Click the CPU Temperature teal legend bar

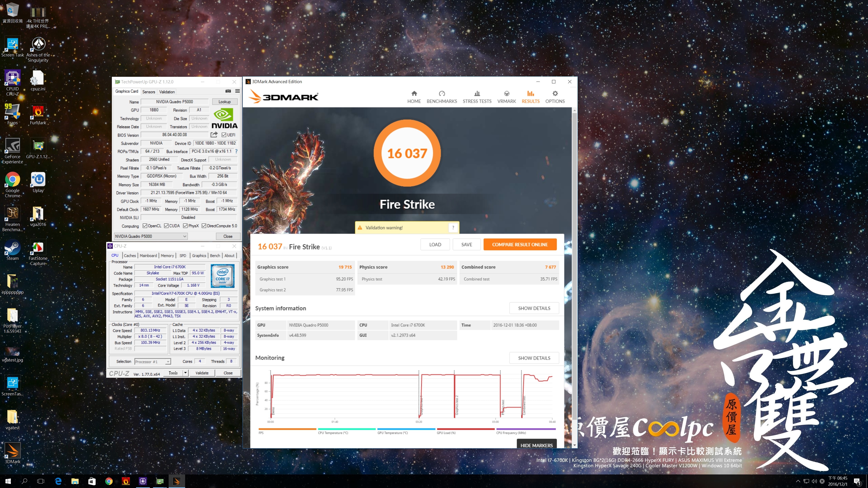[x=347, y=429]
